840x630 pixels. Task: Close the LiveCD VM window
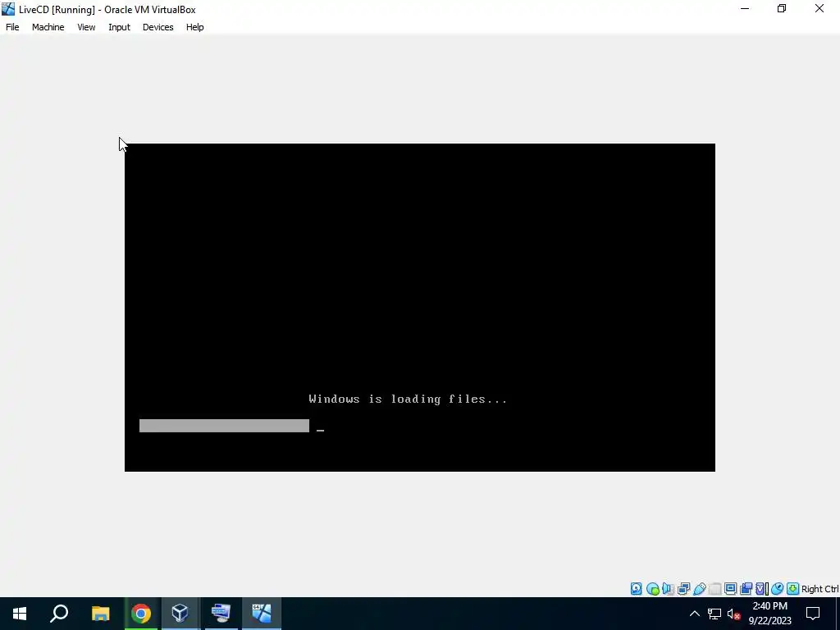pyautogui.click(x=819, y=9)
